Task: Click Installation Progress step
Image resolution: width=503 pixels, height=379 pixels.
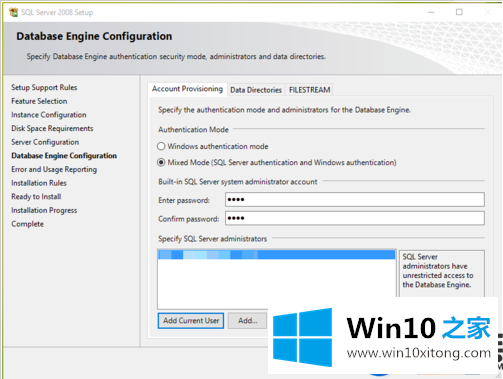Action: (x=44, y=210)
